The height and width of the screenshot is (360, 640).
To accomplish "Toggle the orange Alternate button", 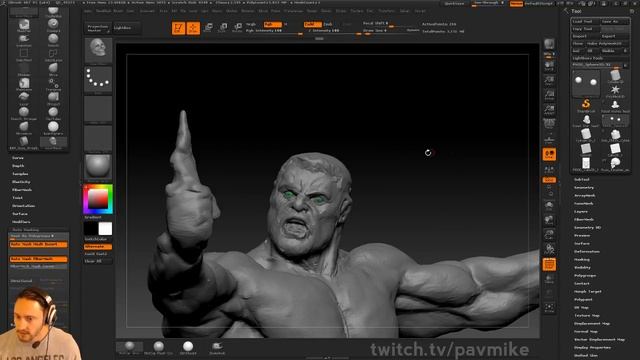I will (x=98, y=247).
